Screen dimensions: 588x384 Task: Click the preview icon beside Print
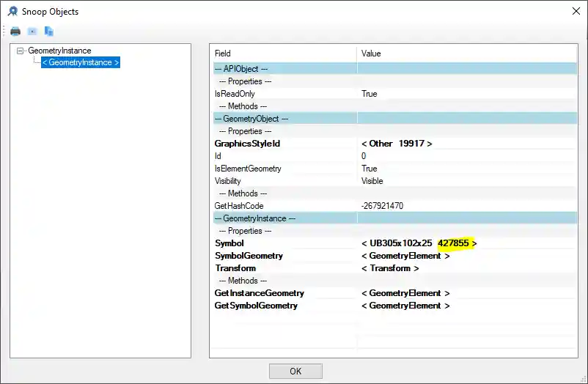32,32
